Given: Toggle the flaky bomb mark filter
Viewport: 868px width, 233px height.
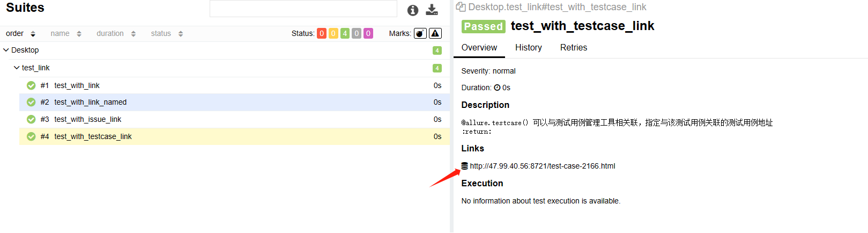Looking at the screenshot, I should [x=420, y=33].
